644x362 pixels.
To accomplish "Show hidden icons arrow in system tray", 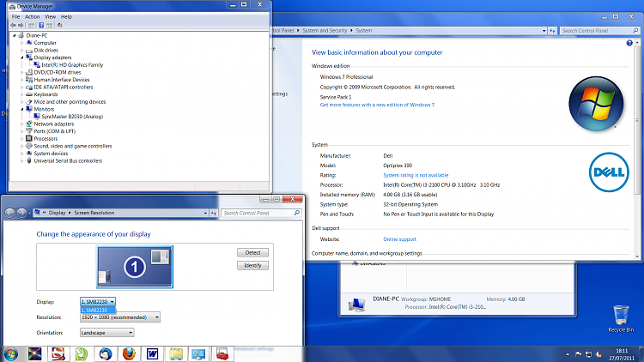I will pyautogui.click(x=568, y=354).
